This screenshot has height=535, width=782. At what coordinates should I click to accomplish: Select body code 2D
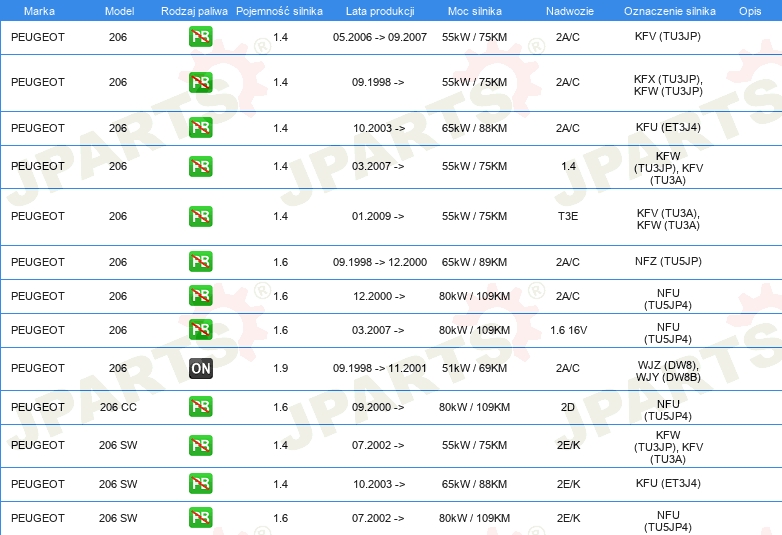[x=568, y=407]
